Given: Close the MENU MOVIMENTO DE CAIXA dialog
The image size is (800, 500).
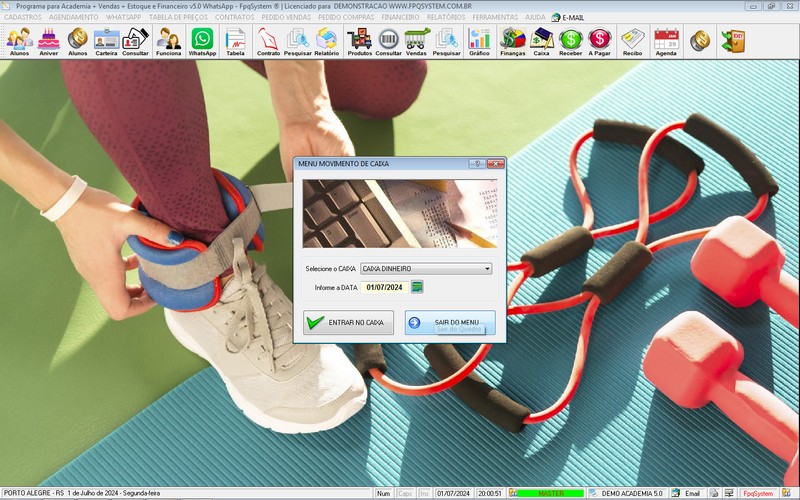Looking at the screenshot, I should 495,164.
